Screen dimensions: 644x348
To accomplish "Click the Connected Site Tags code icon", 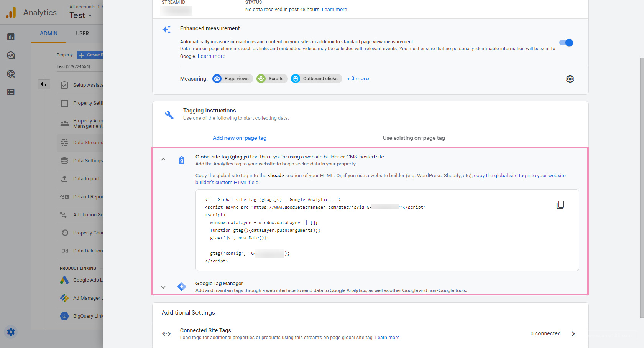I will [166, 334].
